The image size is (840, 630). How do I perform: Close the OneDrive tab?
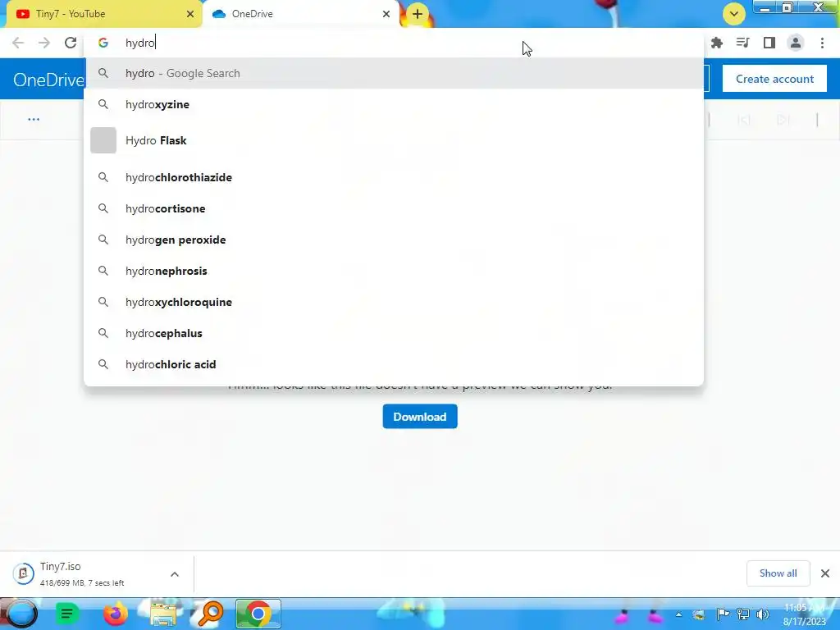[386, 14]
